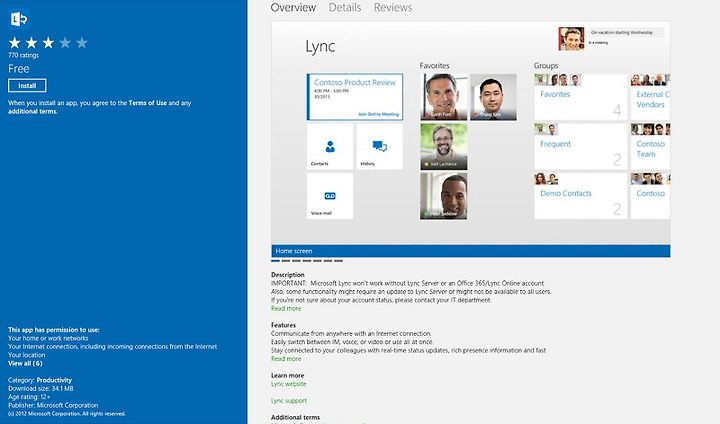This screenshot has width=720, height=424.
Task: Select the last screenshot pager indicator
Action: coord(338,260)
